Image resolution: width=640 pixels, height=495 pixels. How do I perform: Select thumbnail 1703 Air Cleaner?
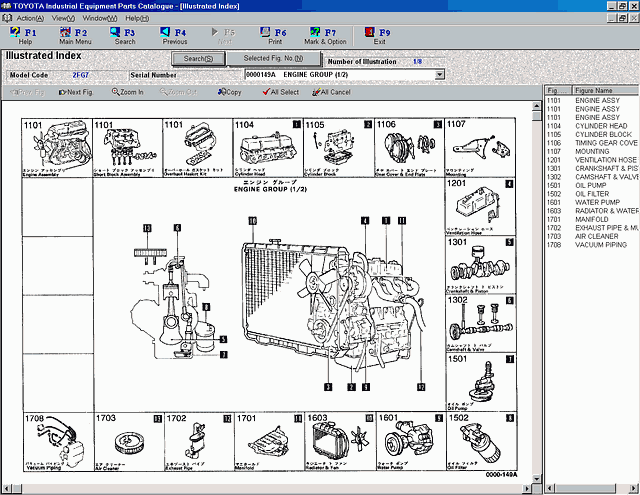(129, 442)
